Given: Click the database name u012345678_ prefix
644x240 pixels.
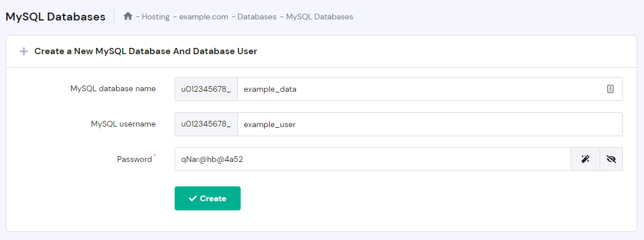Looking at the screenshot, I should point(206,89).
